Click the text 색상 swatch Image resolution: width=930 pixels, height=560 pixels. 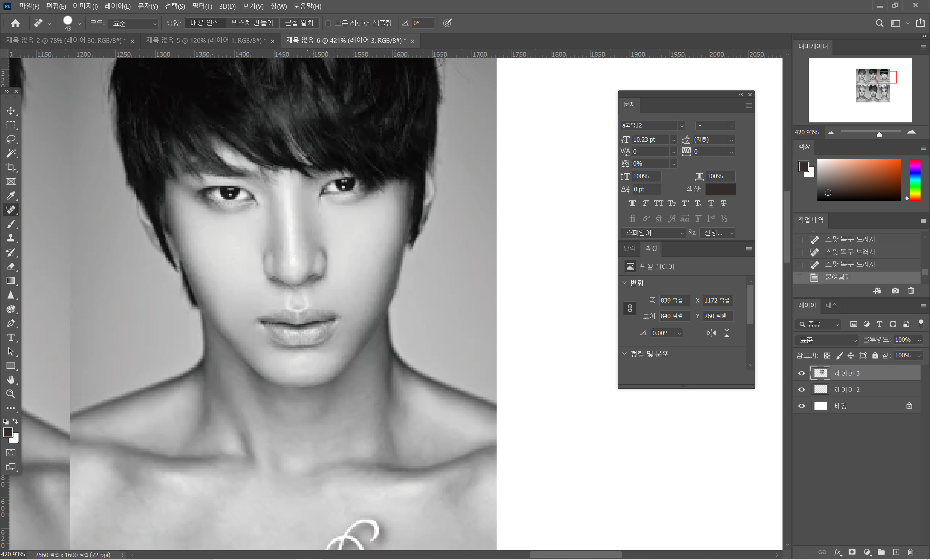pyautogui.click(x=720, y=189)
